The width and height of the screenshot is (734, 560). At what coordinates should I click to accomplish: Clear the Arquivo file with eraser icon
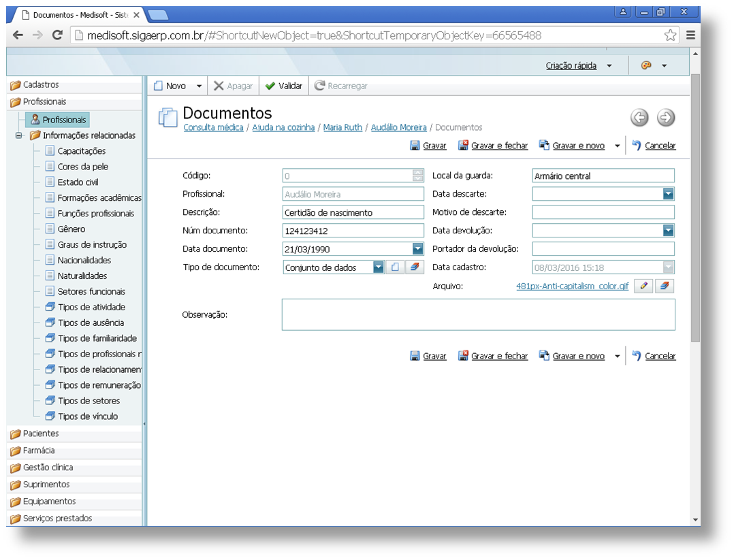coord(665,286)
